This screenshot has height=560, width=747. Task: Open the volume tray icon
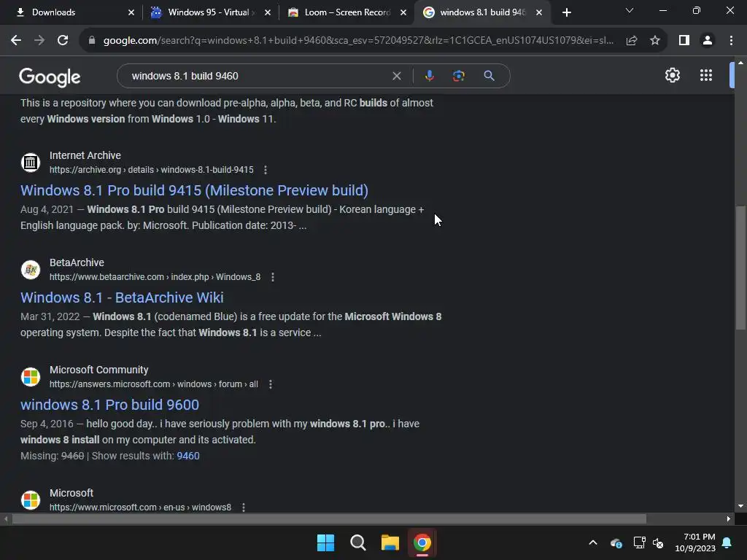pyautogui.click(x=658, y=542)
